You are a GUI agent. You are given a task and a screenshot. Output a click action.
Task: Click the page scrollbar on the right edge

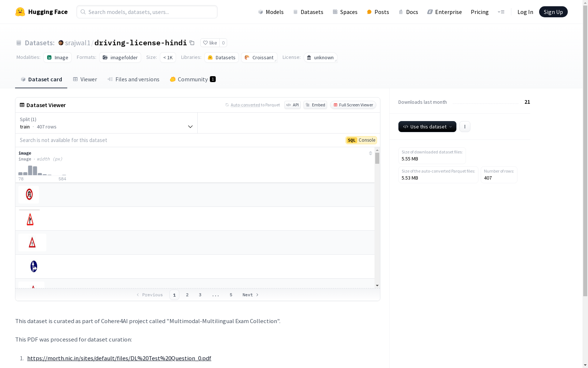point(585,151)
